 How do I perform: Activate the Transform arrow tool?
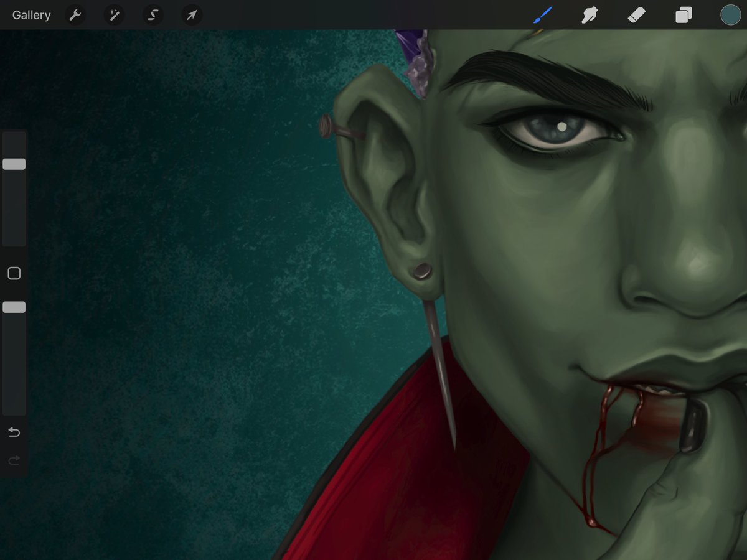tap(192, 15)
